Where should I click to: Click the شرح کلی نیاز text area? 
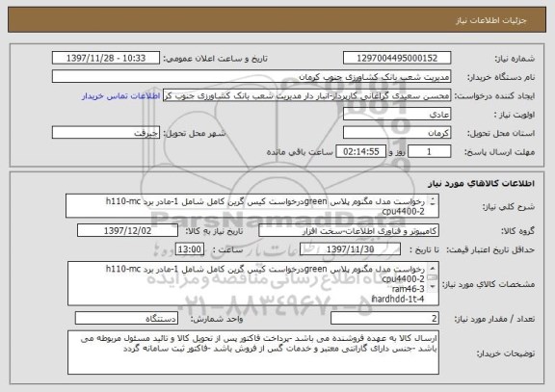pyautogui.click(x=252, y=205)
